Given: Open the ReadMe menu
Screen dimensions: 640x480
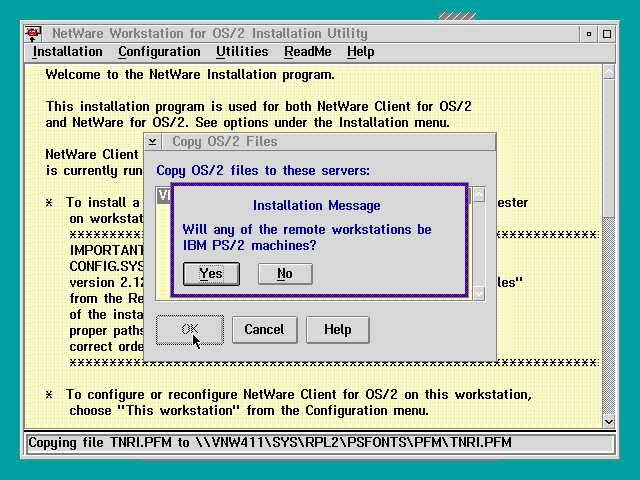Looking at the screenshot, I should click(308, 52).
